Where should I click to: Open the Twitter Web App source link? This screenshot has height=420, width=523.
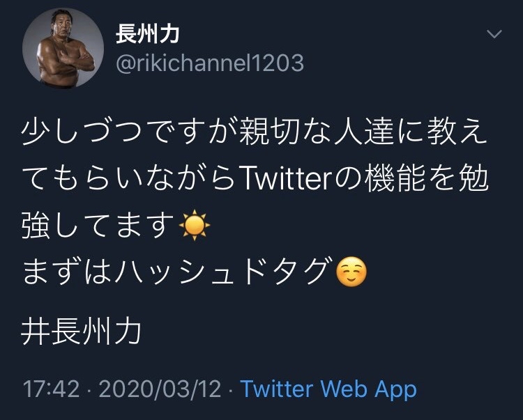[x=328, y=389]
